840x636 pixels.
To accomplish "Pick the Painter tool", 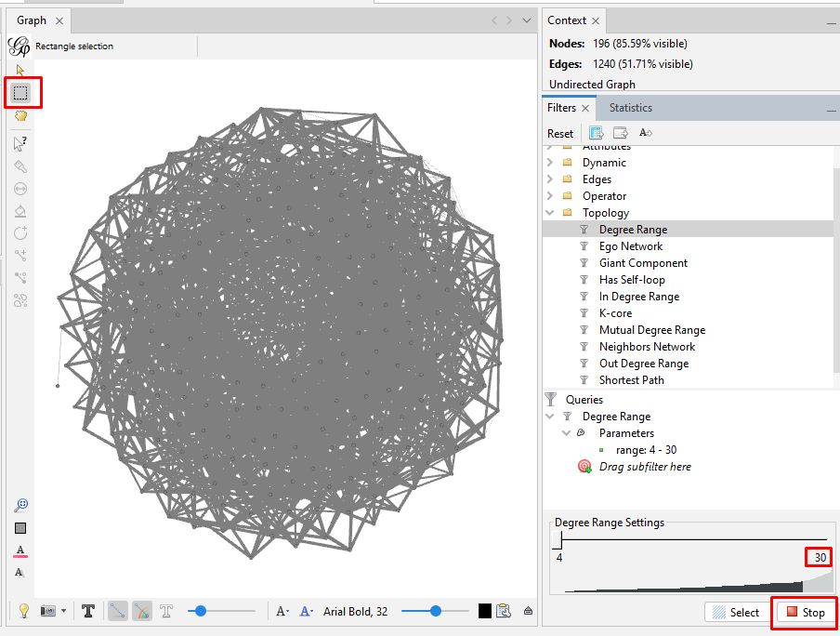I will [20, 166].
